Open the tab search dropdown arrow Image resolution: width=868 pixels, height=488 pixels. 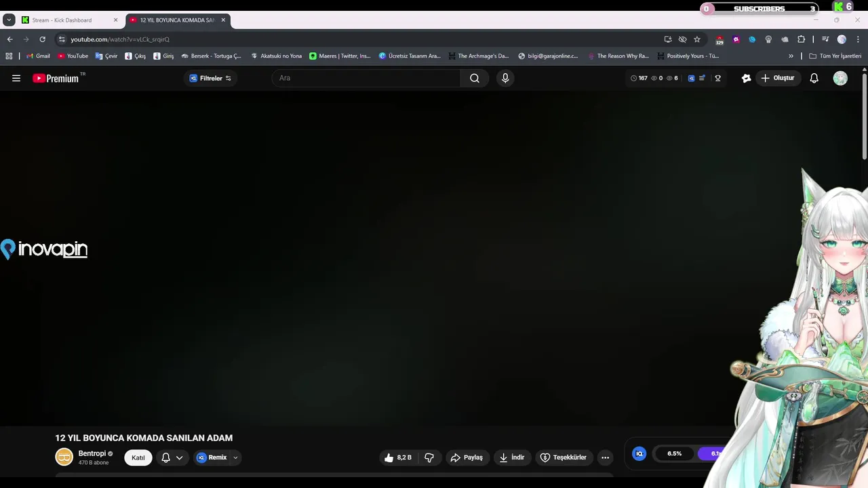tap(9, 20)
